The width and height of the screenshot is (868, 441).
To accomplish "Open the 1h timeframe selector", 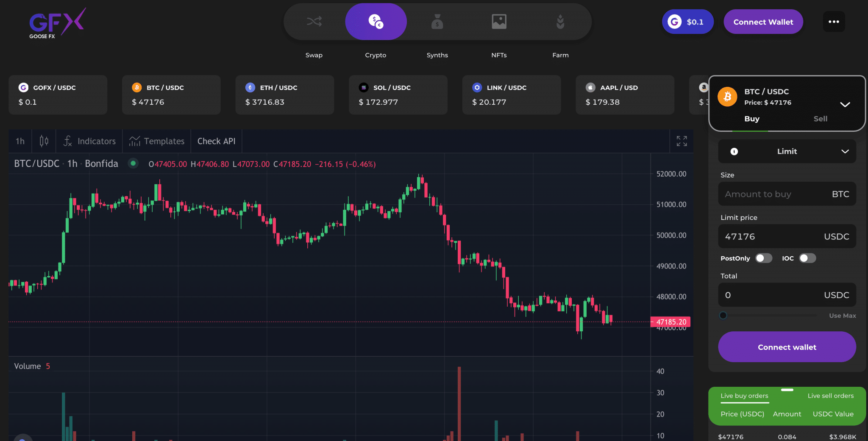I will pos(20,141).
